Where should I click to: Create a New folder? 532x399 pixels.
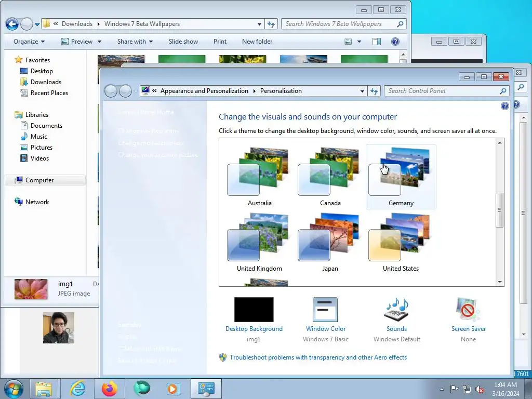tap(257, 42)
